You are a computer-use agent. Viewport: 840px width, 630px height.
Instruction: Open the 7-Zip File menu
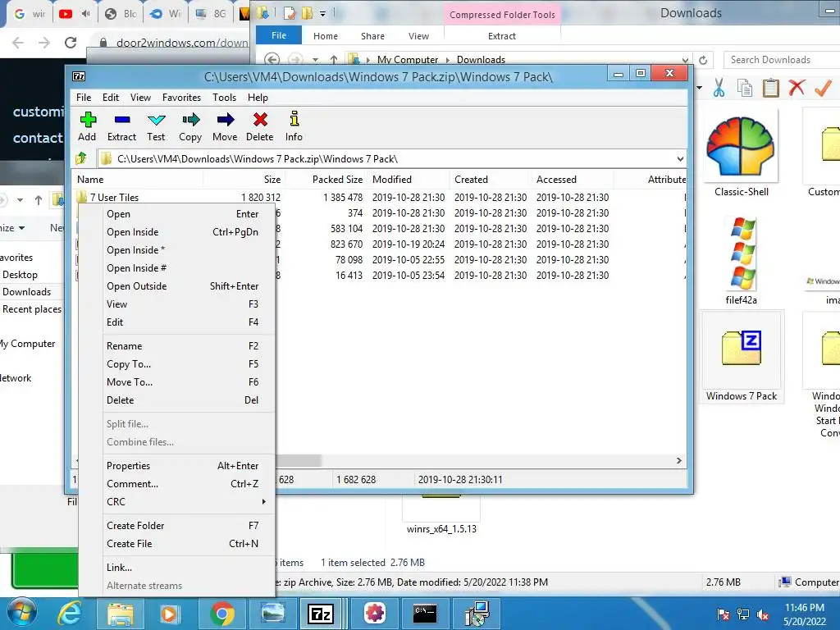point(84,98)
